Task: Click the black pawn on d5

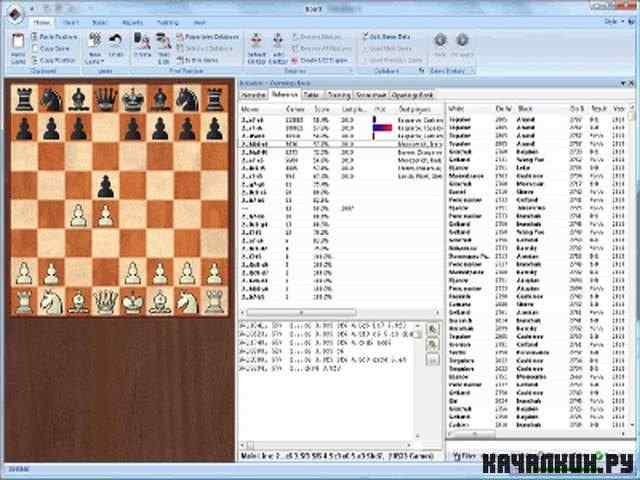Action: tap(106, 187)
